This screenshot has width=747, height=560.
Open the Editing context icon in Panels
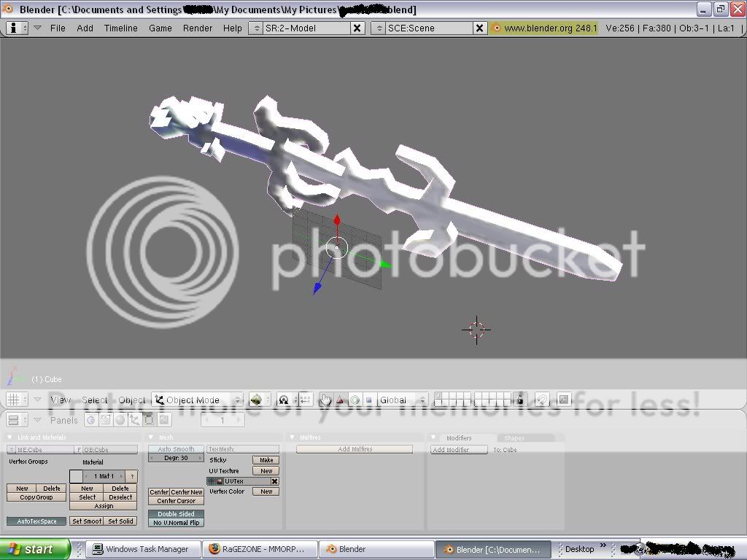click(x=149, y=420)
